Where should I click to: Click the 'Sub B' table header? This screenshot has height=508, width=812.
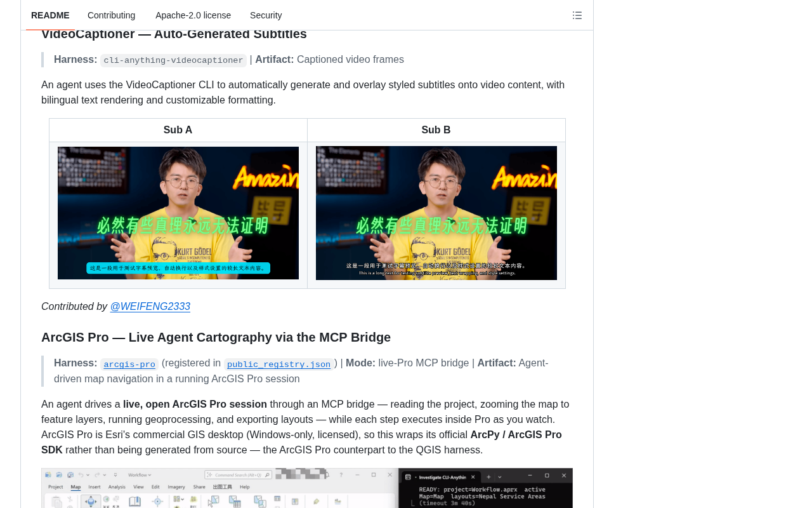pos(436,130)
